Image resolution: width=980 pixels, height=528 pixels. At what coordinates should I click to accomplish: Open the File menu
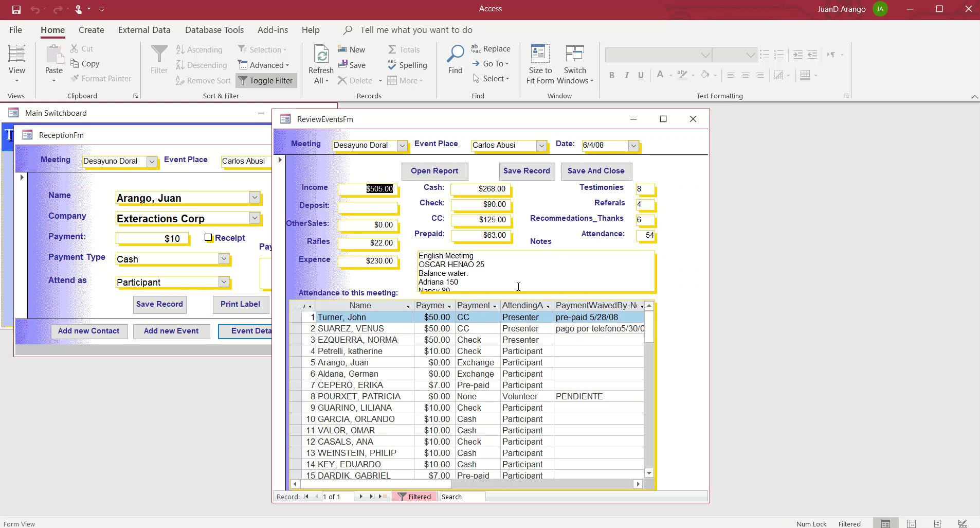coord(15,30)
